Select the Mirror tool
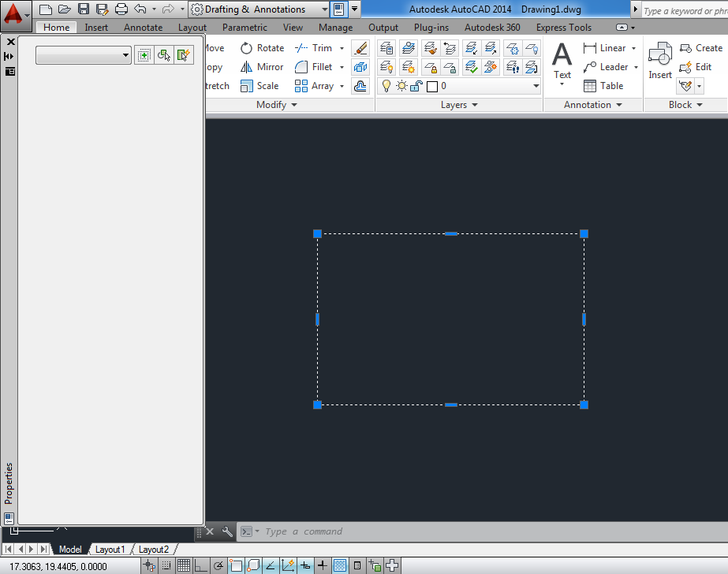 coord(261,66)
